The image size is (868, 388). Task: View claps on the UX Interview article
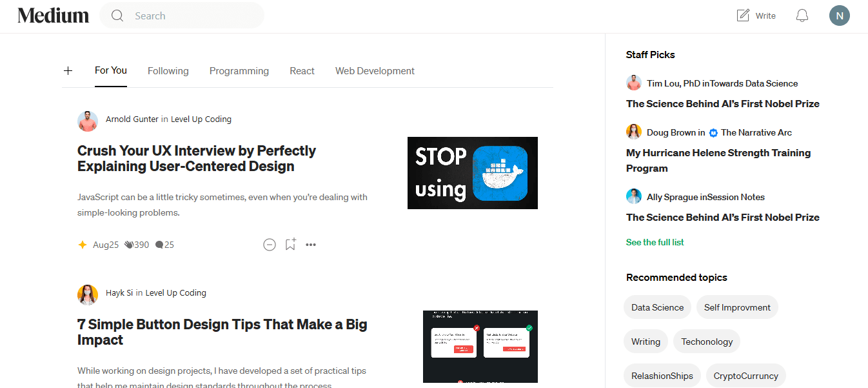136,244
